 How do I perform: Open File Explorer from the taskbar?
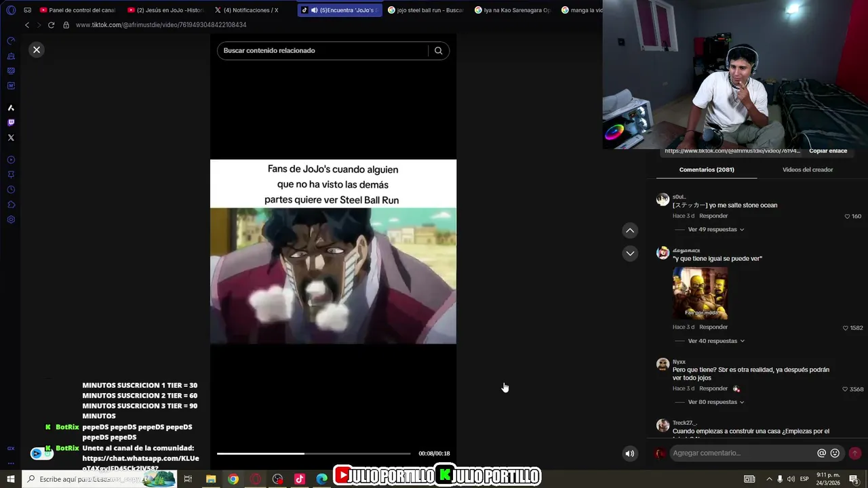tap(211, 479)
